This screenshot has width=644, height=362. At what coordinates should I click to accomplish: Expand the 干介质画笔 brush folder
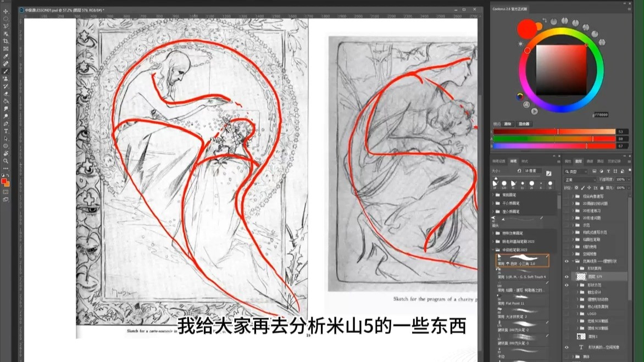point(493,203)
